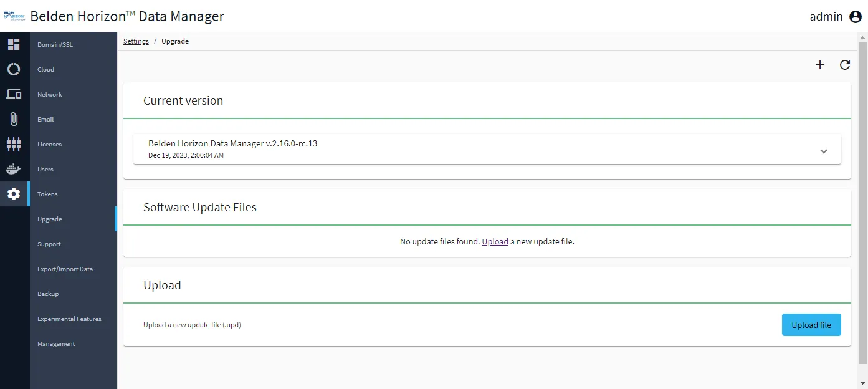Open the dashboard icon in left rail
The width and height of the screenshot is (868, 389).
14,44
